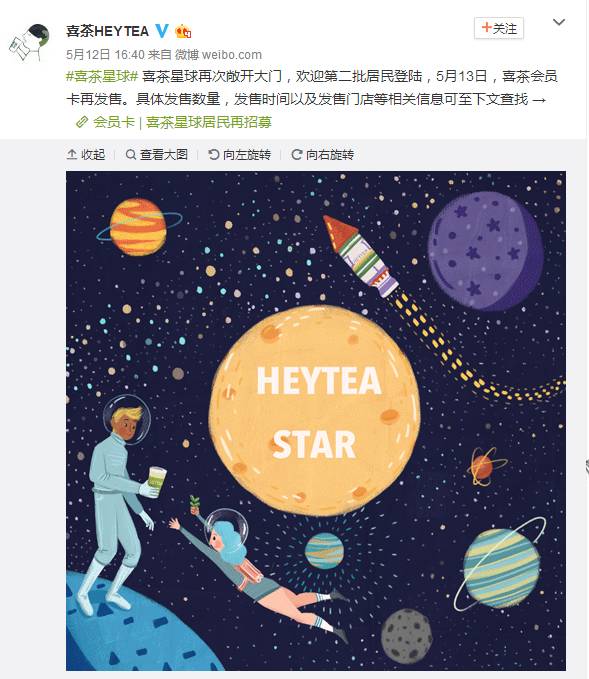Screen dimensions: 589x679
Task: Open the 喜茶HEYTEA username link
Action: pos(107,31)
